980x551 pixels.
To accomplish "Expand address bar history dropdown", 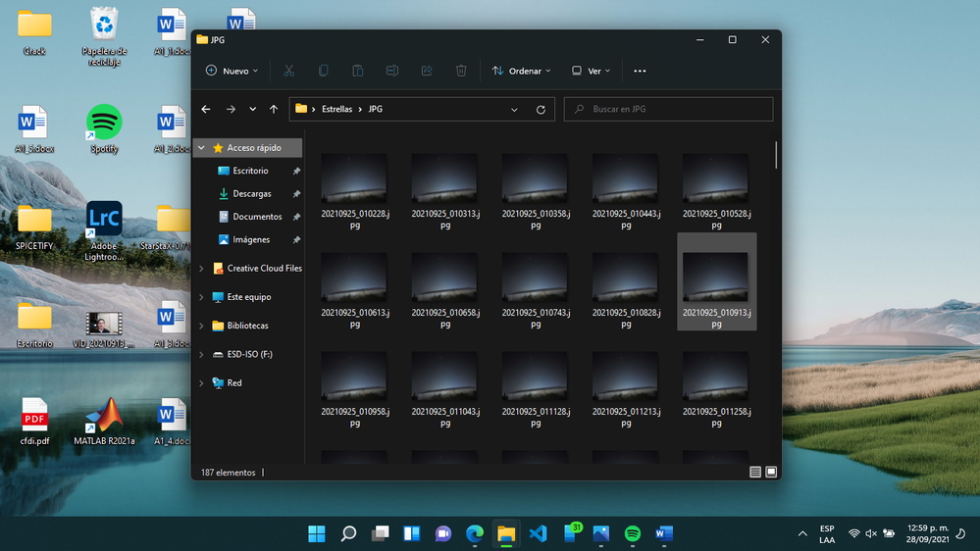I will click(x=514, y=110).
